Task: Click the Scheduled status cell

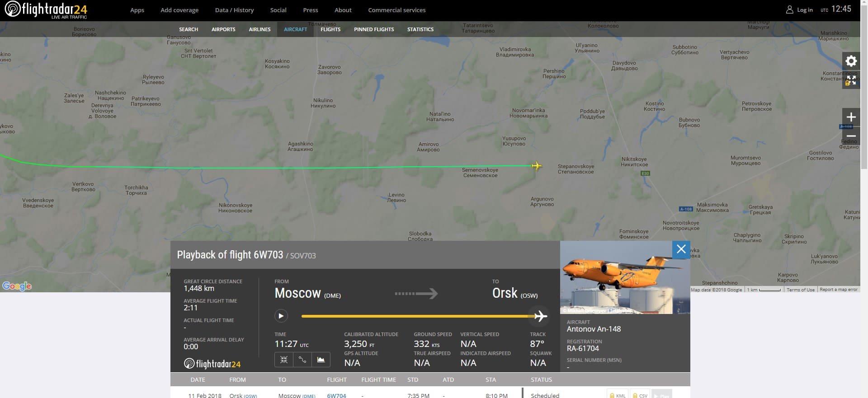Action: pyautogui.click(x=545, y=395)
